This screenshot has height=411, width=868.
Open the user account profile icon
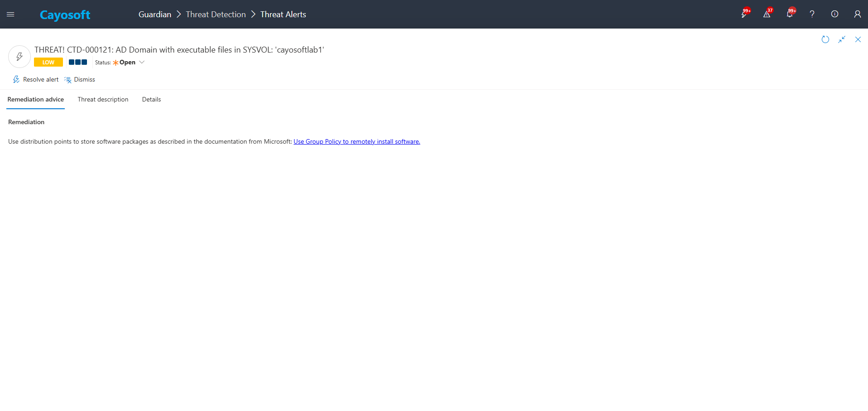(x=857, y=14)
